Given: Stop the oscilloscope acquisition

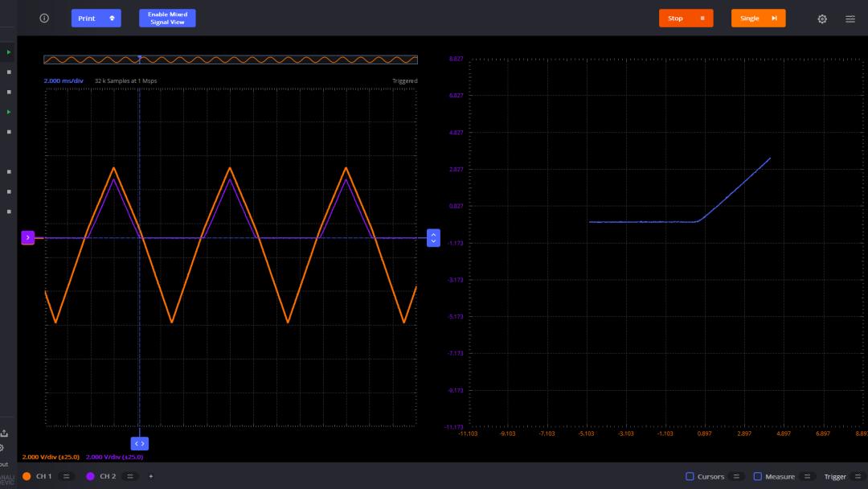Looking at the screenshot, I should pos(686,18).
